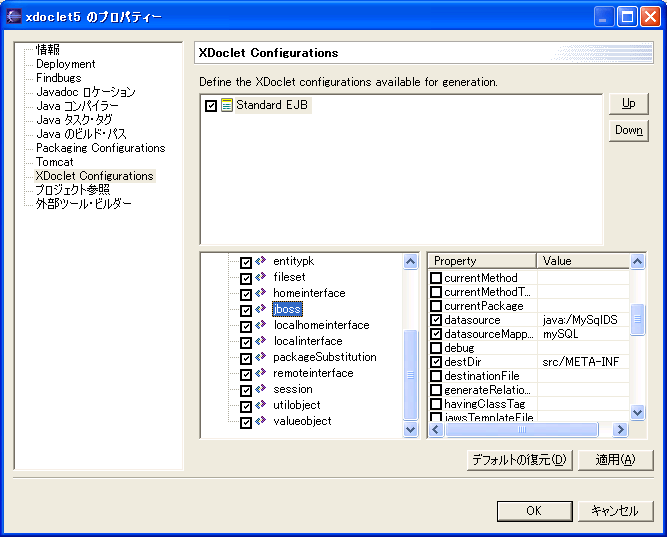The height and width of the screenshot is (537, 667).
Task: Confirm with the OK button
Action: pos(534,511)
